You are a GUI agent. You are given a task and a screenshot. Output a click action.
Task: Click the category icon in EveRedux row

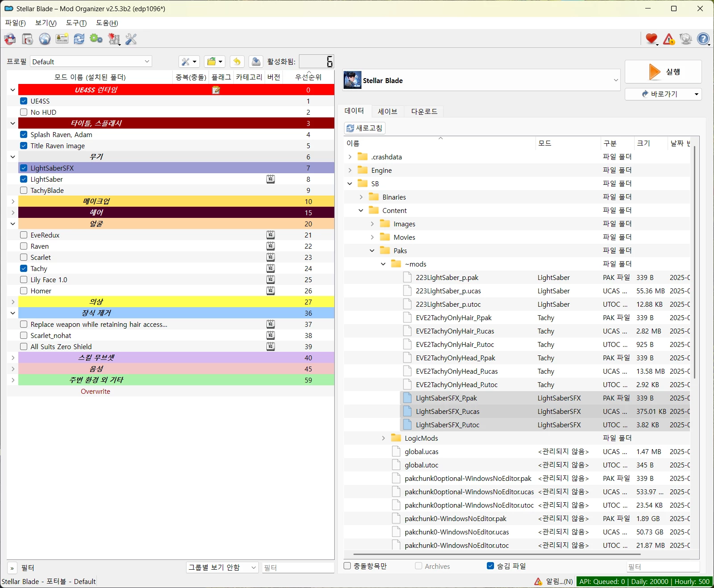coord(270,235)
